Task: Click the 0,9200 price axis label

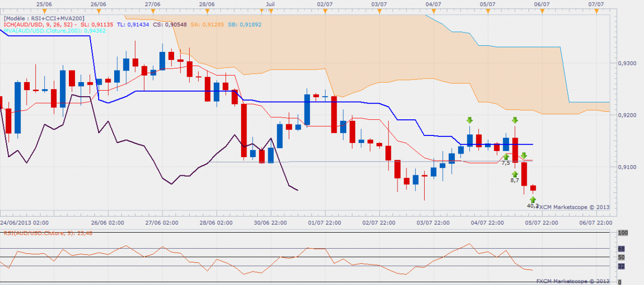Action: tap(627, 115)
